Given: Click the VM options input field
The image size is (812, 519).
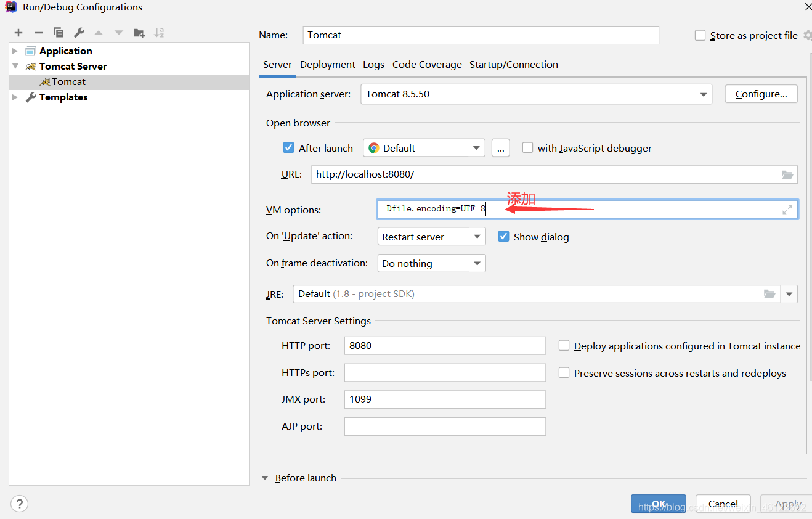Looking at the screenshot, I should pos(588,210).
